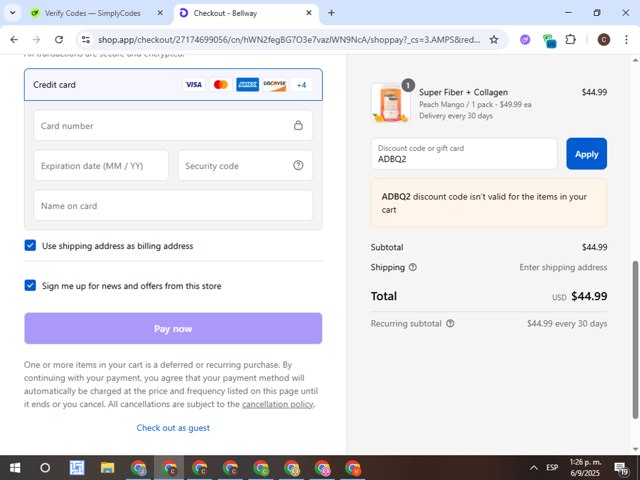The height and width of the screenshot is (480, 640).
Task: Go back to the previous page
Action: point(14,40)
